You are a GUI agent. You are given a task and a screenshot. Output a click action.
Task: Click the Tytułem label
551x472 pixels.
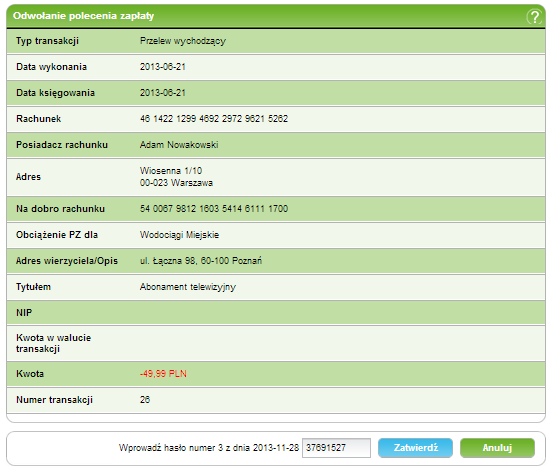(33, 287)
